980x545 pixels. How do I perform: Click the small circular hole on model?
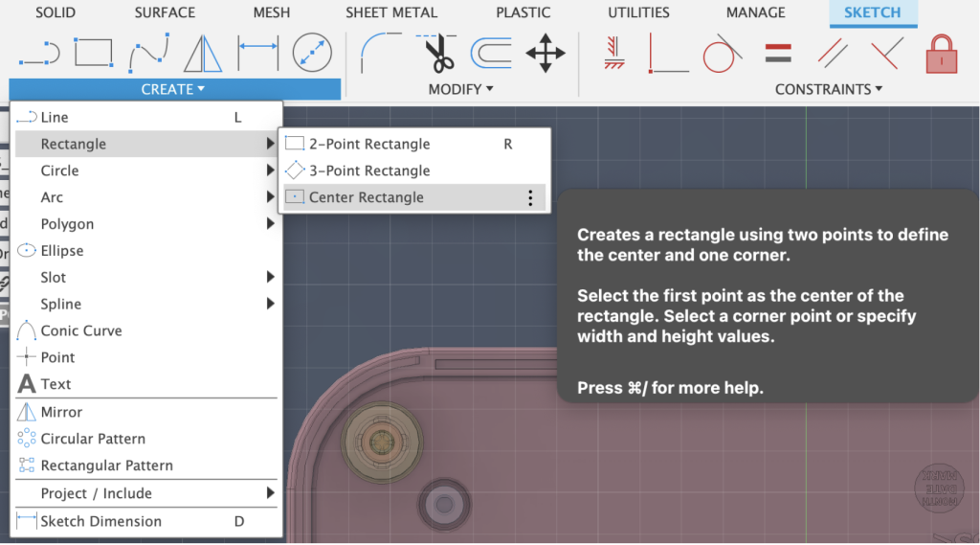tap(444, 505)
